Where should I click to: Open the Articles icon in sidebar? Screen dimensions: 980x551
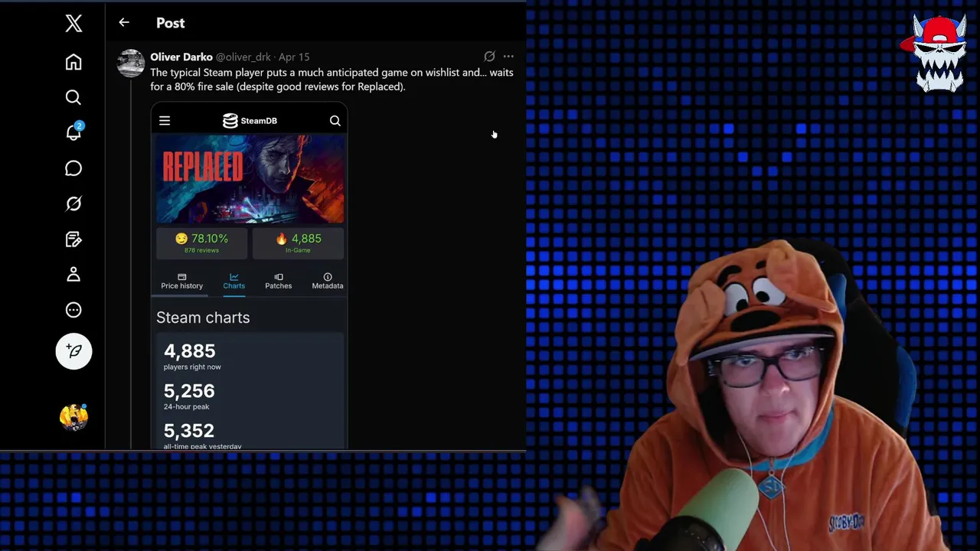point(73,240)
